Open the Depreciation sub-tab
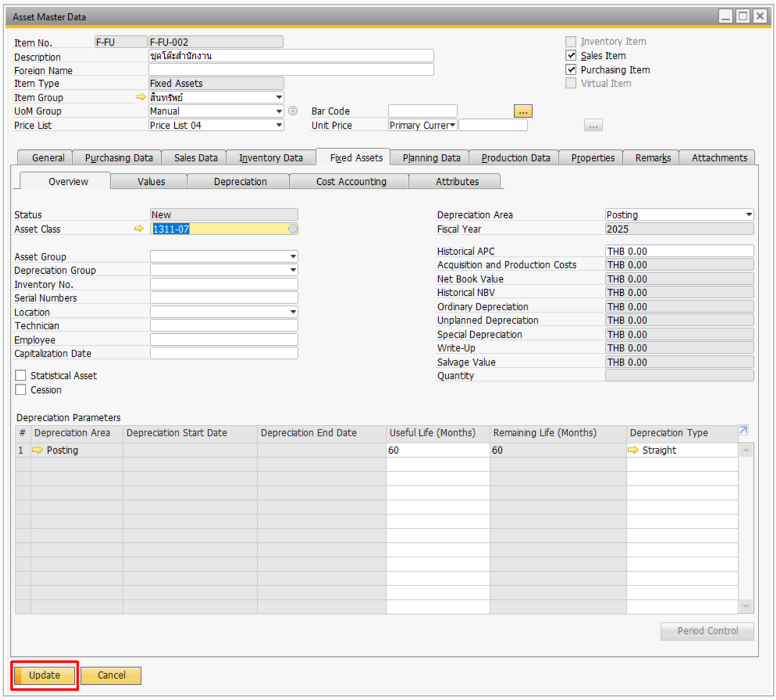 tap(240, 182)
